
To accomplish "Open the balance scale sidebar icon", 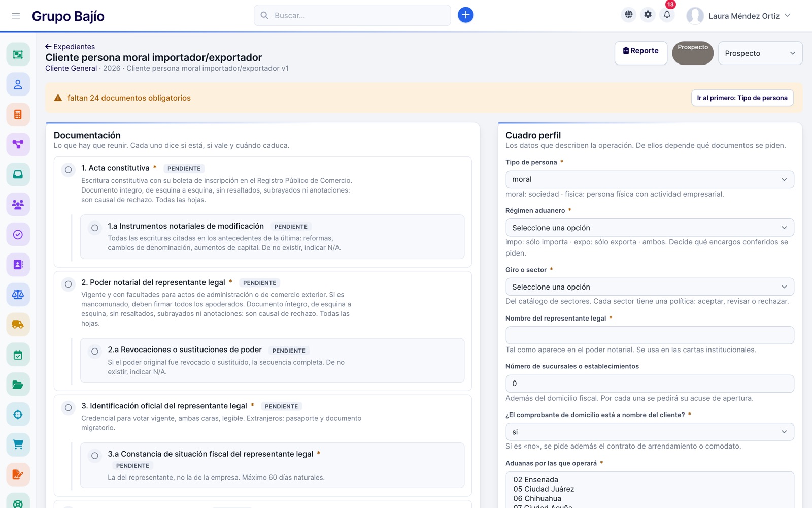I will (18, 294).
